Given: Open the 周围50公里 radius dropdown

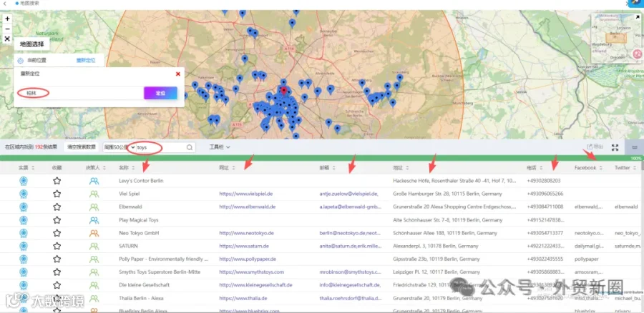Looking at the screenshot, I should pyautogui.click(x=119, y=147).
